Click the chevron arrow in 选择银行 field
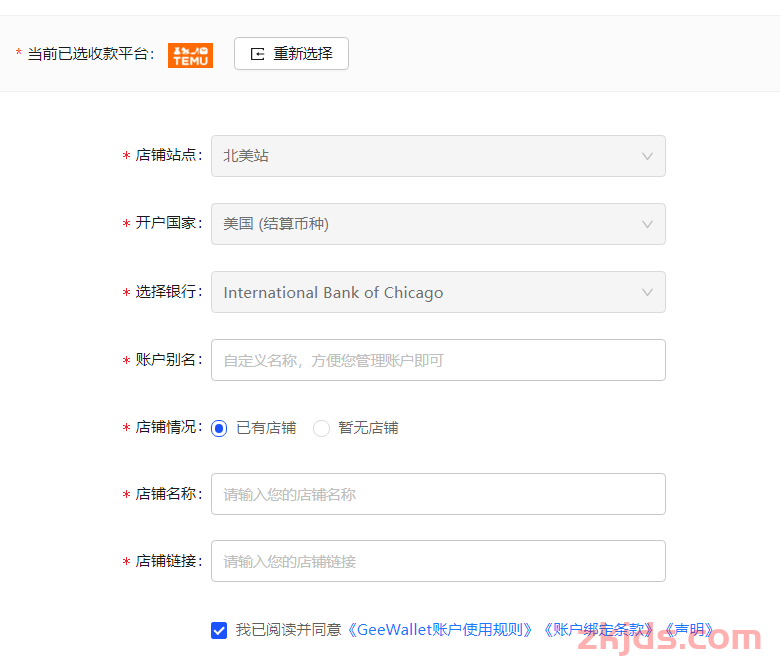The image size is (780, 669). click(647, 292)
